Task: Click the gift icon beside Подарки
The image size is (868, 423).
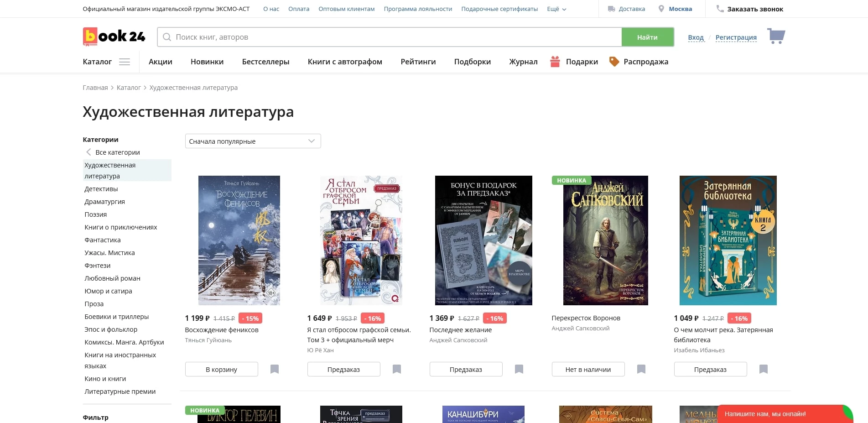Action: 555,62
